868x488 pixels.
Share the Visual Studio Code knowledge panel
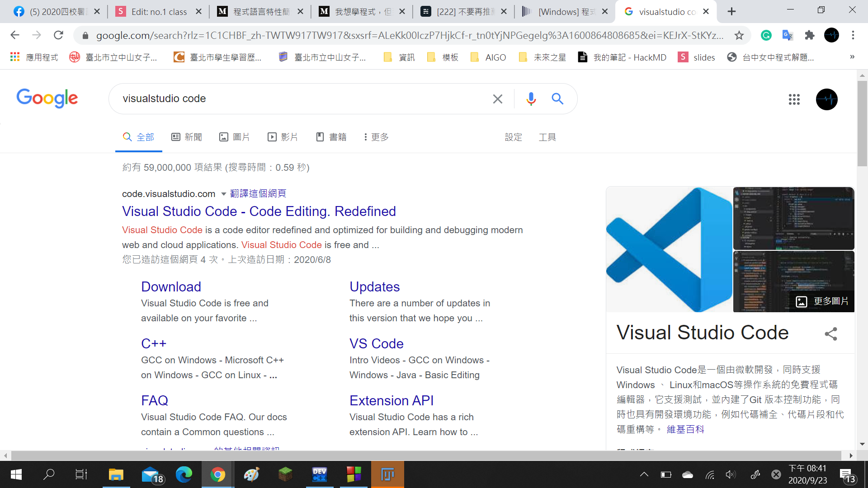pyautogui.click(x=830, y=334)
